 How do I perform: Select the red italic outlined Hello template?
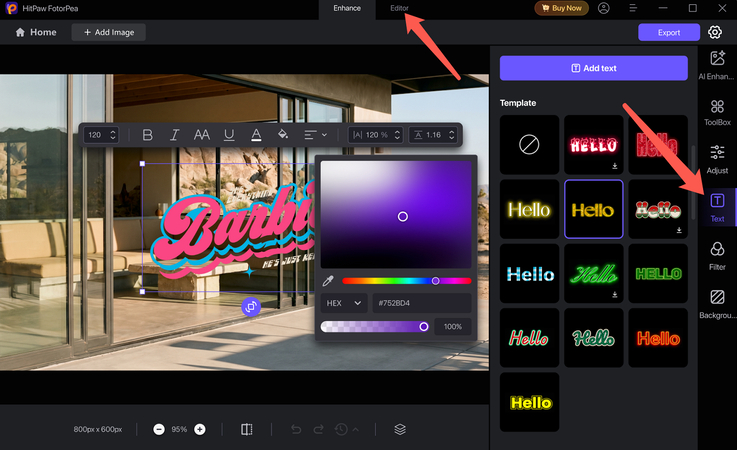coord(529,338)
